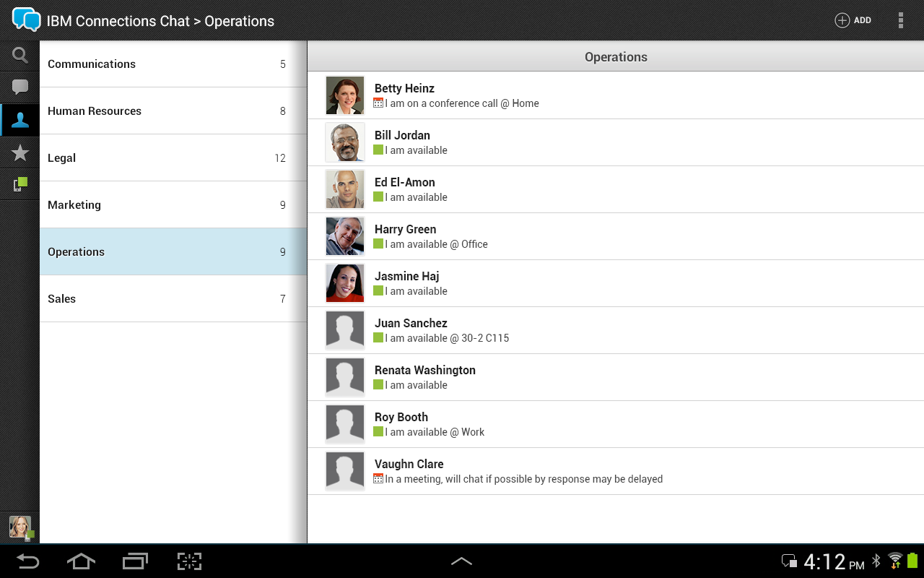Expand the bottom bar up-arrow

tap(462, 561)
